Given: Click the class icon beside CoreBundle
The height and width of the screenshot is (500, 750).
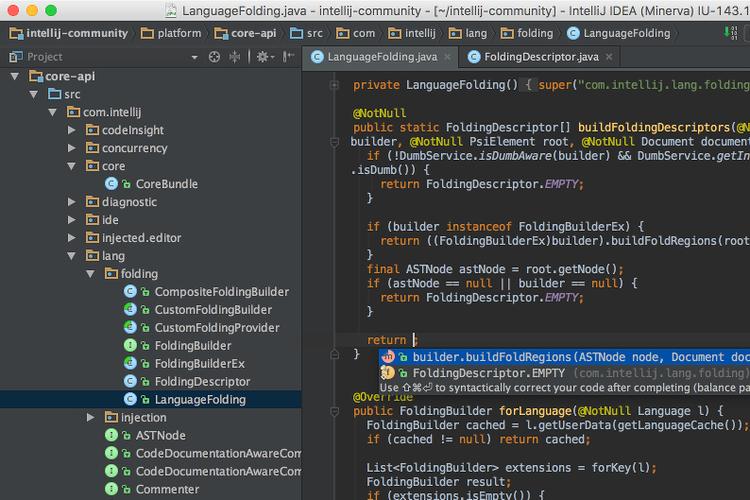Looking at the screenshot, I should [111, 184].
